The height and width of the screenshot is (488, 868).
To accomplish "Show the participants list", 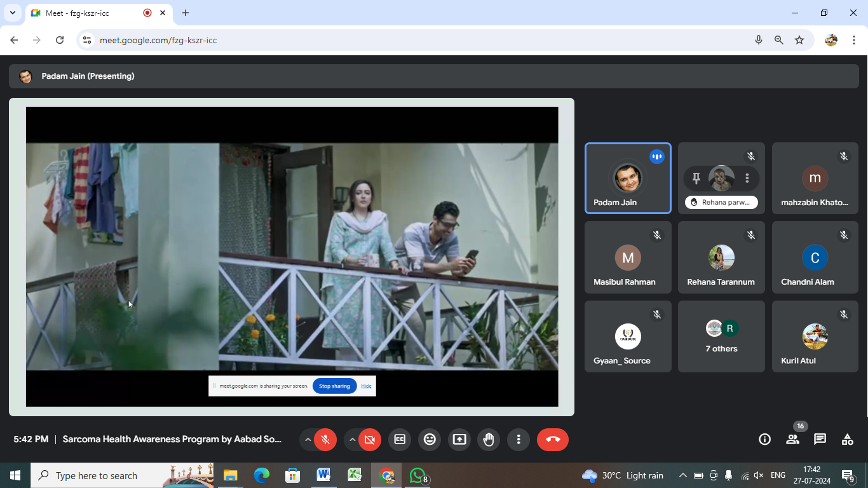I will 792,439.
